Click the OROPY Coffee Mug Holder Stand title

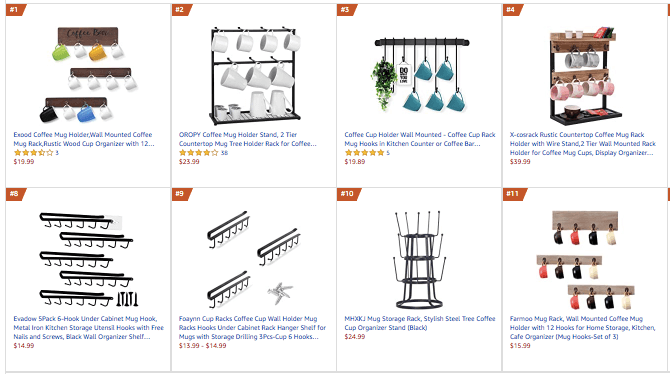pos(247,139)
